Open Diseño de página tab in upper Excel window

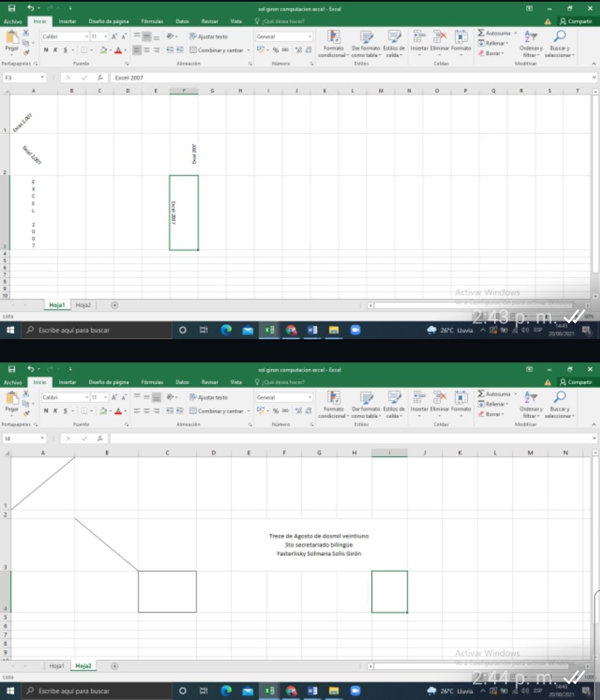click(109, 21)
